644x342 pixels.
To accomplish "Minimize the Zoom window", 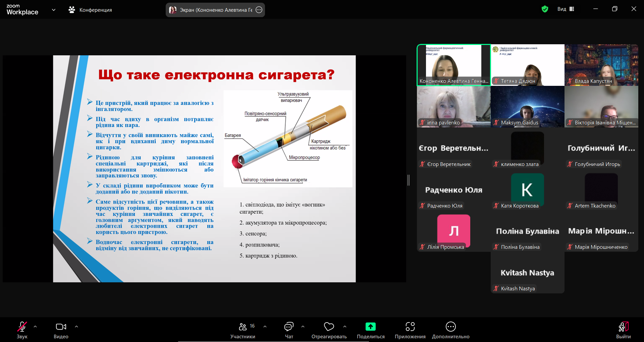I will coord(595,9).
